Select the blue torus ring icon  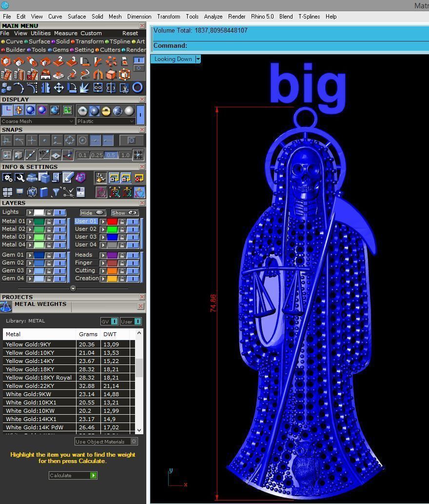point(137,87)
